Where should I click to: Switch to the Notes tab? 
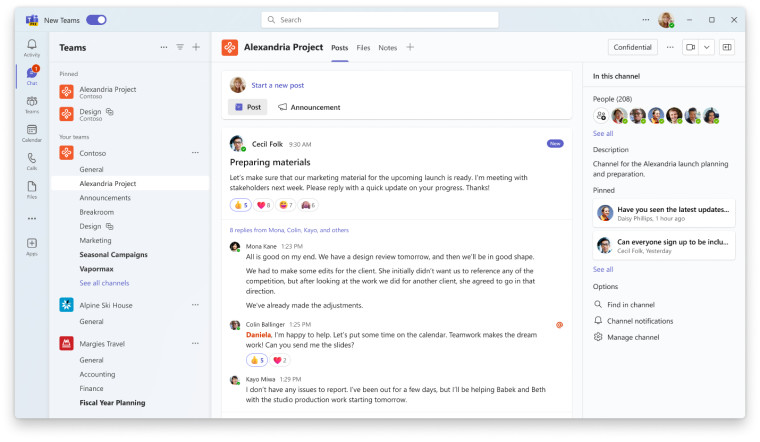(x=387, y=47)
